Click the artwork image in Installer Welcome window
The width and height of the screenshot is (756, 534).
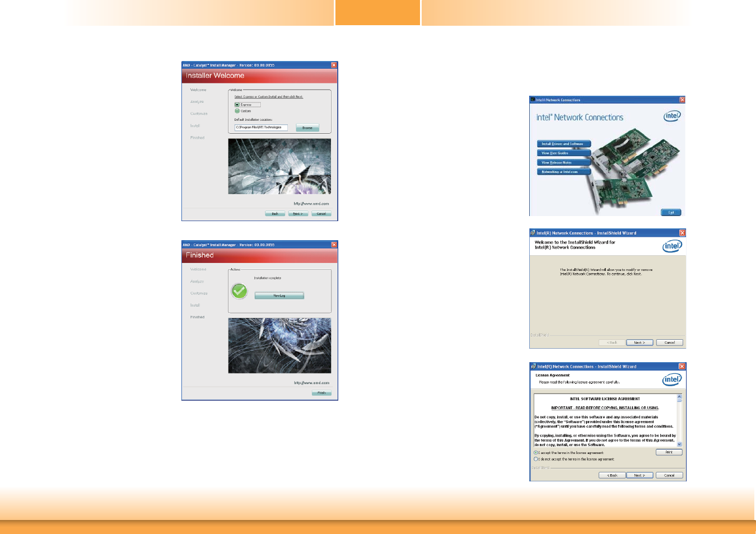click(279, 166)
